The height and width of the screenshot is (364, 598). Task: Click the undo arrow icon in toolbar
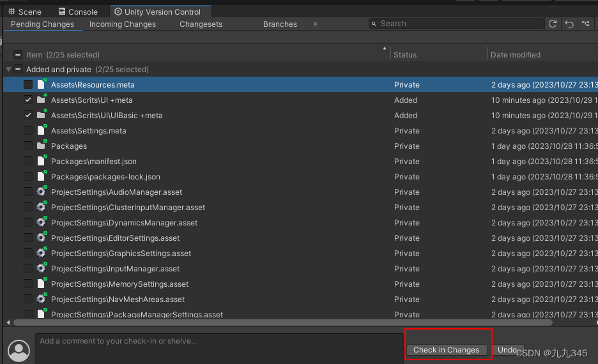pos(569,24)
